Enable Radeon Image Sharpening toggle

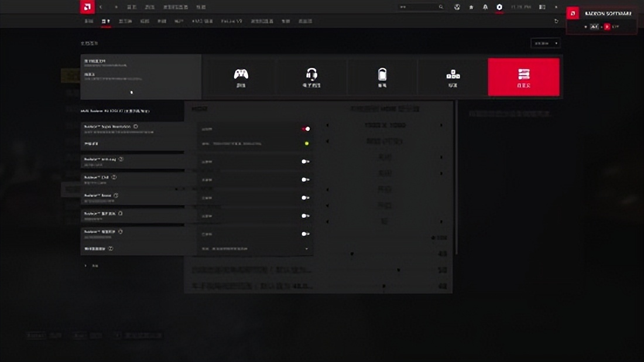pyautogui.click(x=305, y=216)
